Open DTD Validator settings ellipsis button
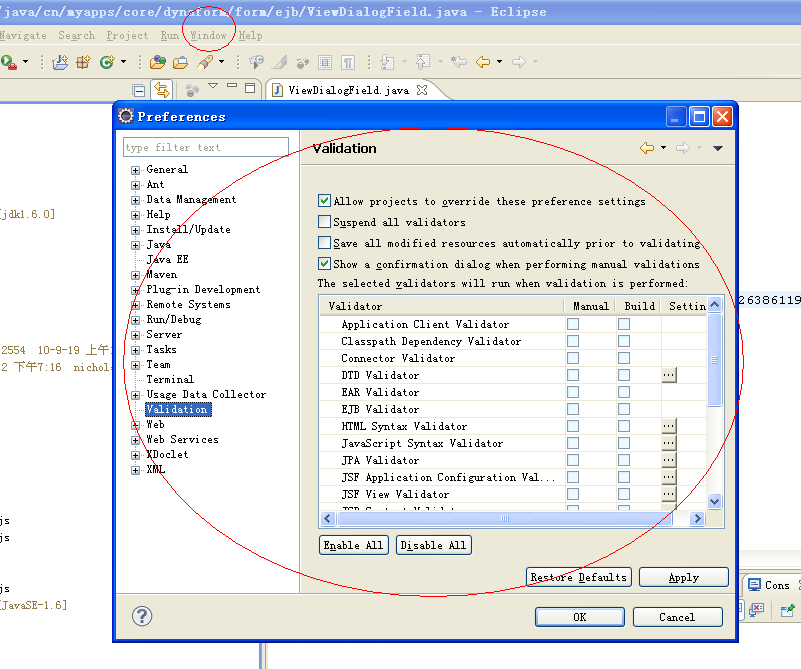This screenshot has height=669, width=801. (x=669, y=375)
